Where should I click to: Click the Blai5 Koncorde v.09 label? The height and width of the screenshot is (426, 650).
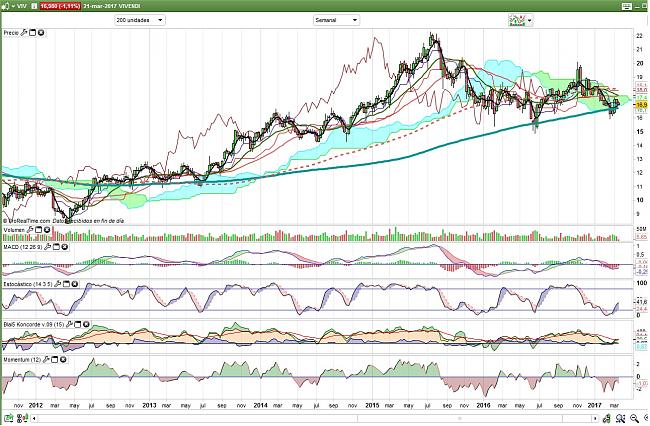(34, 324)
